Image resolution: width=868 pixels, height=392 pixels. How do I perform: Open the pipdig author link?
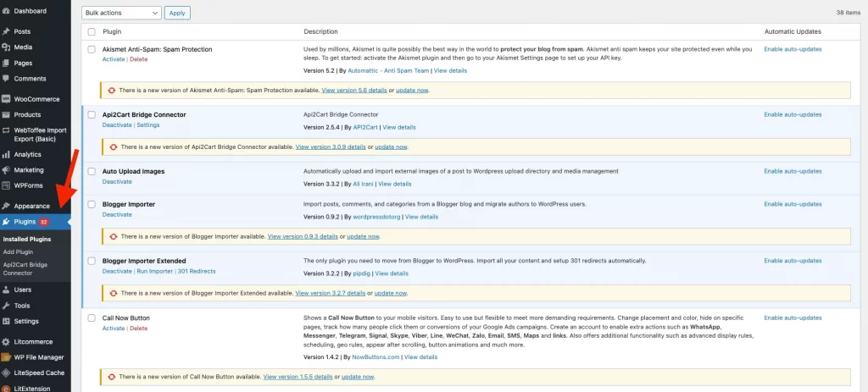tap(361, 273)
